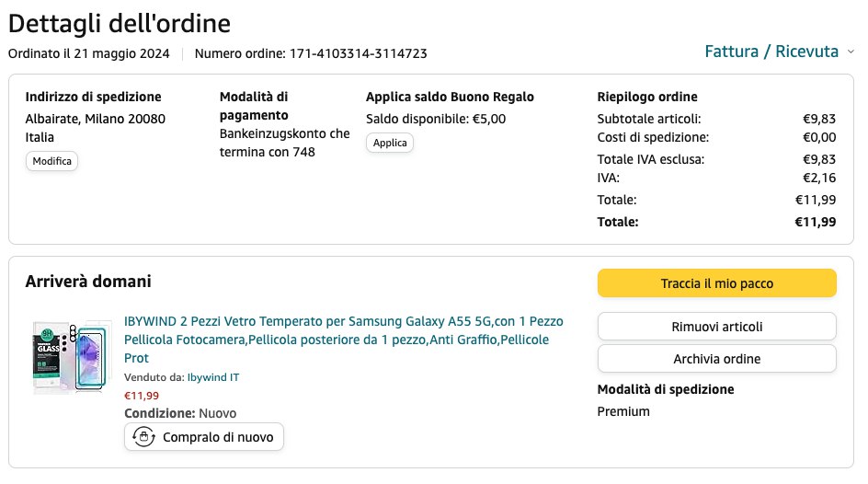Archive the order using Archivia ordine

pos(716,359)
